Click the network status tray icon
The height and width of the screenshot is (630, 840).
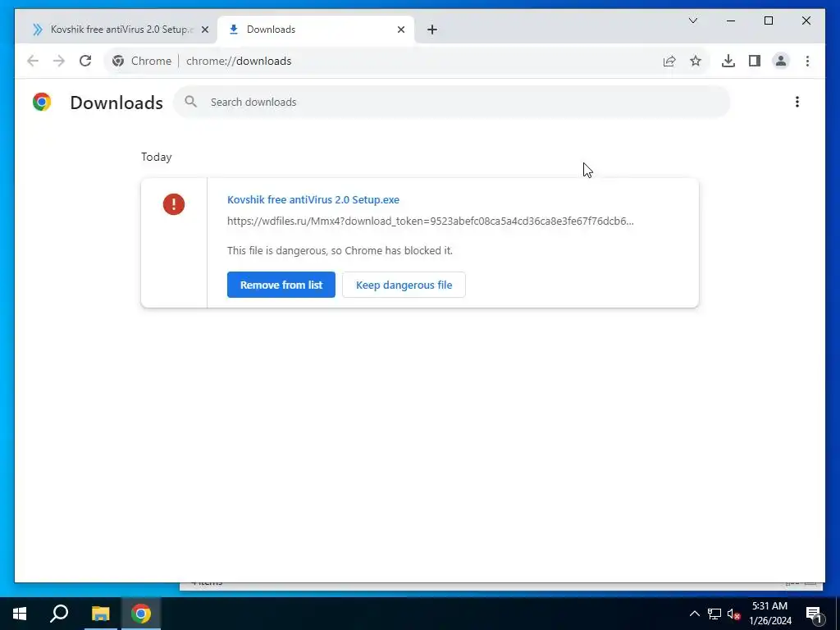point(714,614)
